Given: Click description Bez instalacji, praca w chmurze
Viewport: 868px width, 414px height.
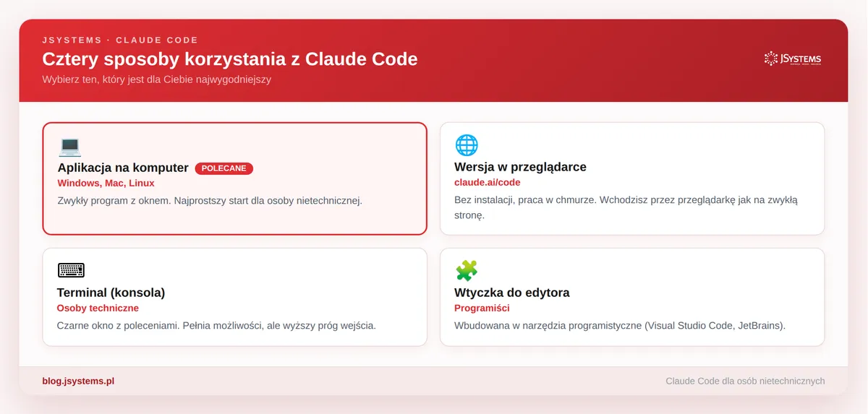Looking at the screenshot, I should coord(626,207).
